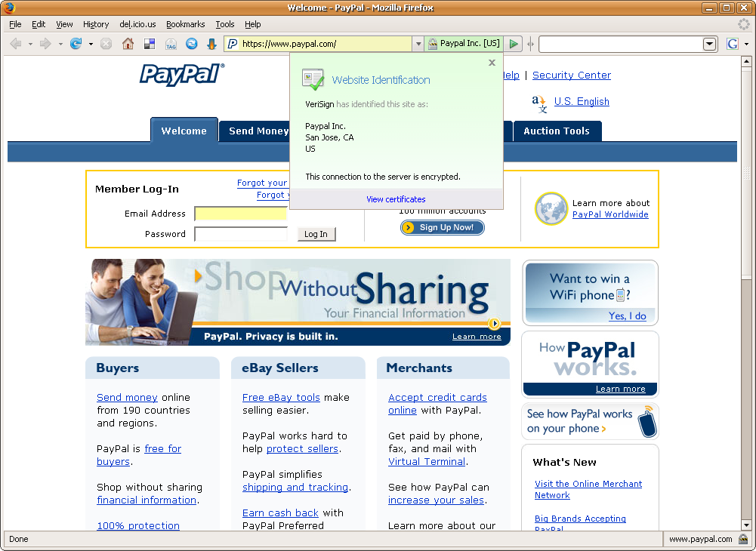Open the search engine selector arrow
Image resolution: width=756 pixels, height=551 pixels.
[x=746, y=45]
